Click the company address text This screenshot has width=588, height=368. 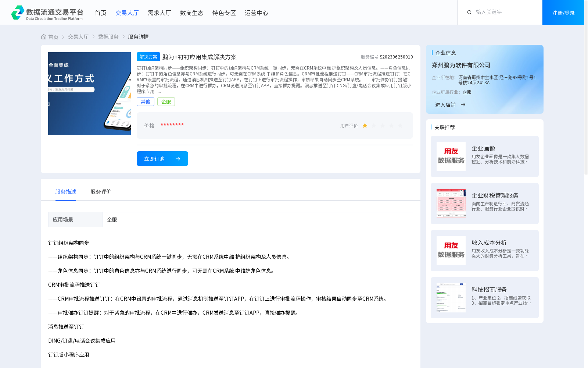point(497,80)
